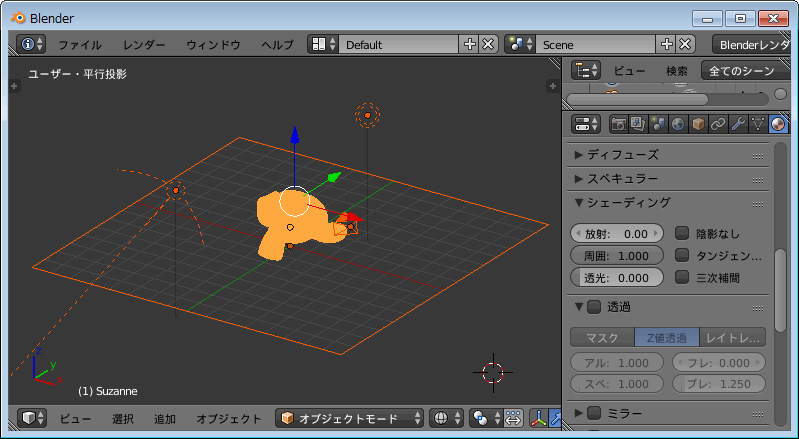Add a new screen layout
799x439 pixels.
[x=469, y=44]
